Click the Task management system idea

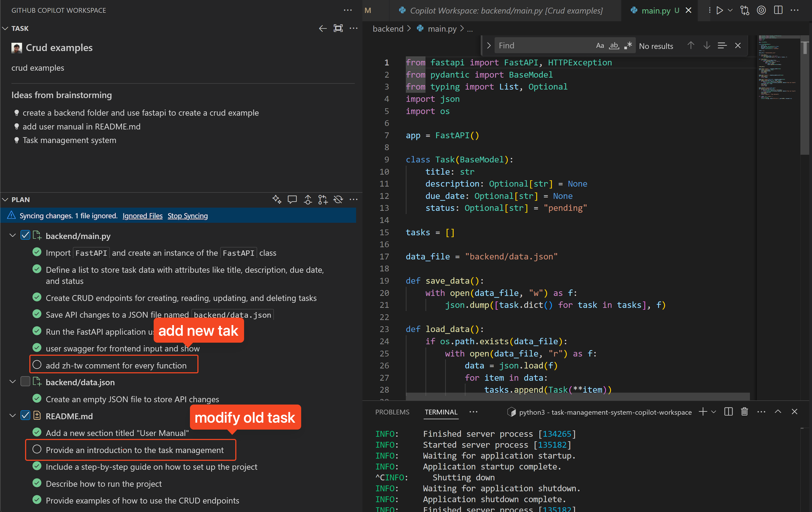(69, 140)
